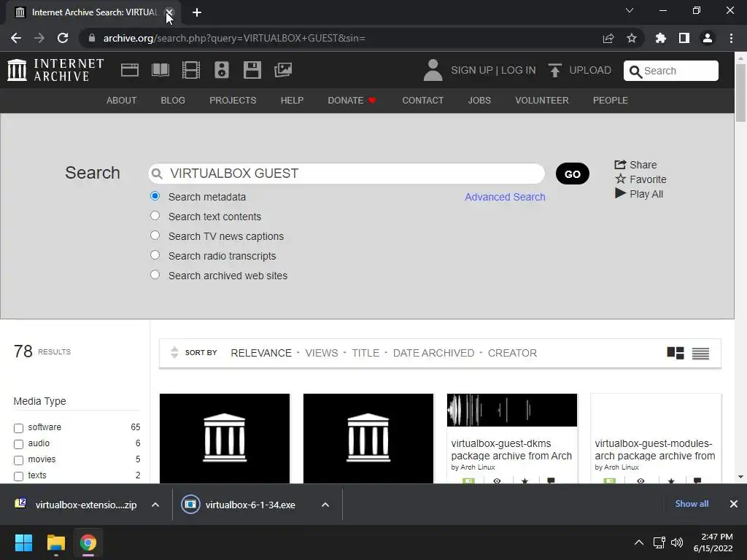Open the PROJECTS menu item

233,101
